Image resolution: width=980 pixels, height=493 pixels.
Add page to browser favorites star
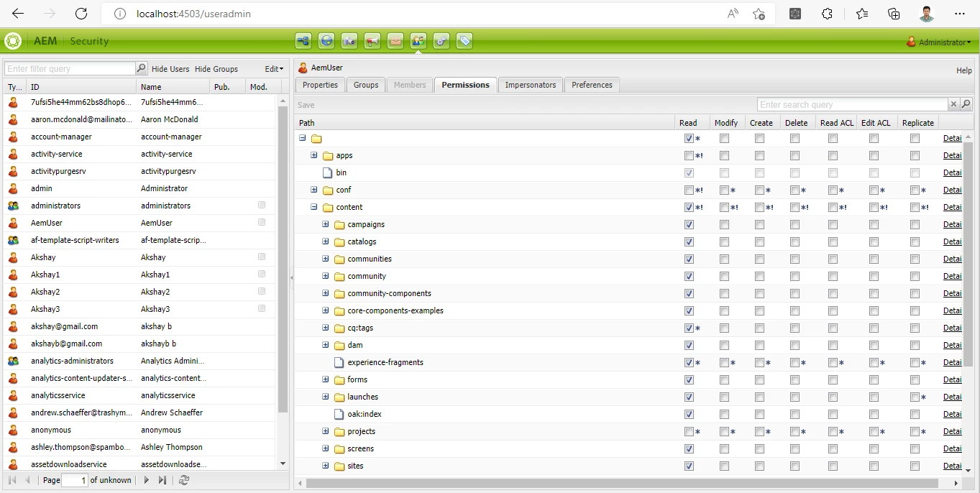(759, 14)
